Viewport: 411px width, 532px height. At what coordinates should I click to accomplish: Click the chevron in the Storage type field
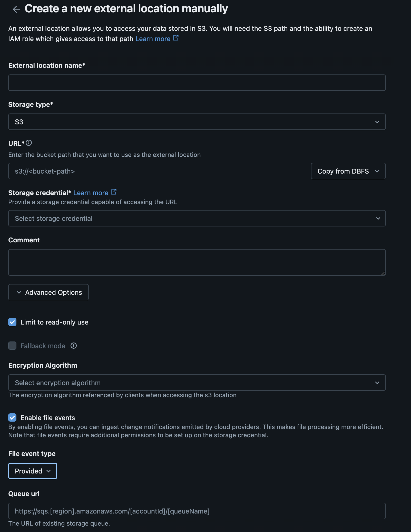click(377, 122)
